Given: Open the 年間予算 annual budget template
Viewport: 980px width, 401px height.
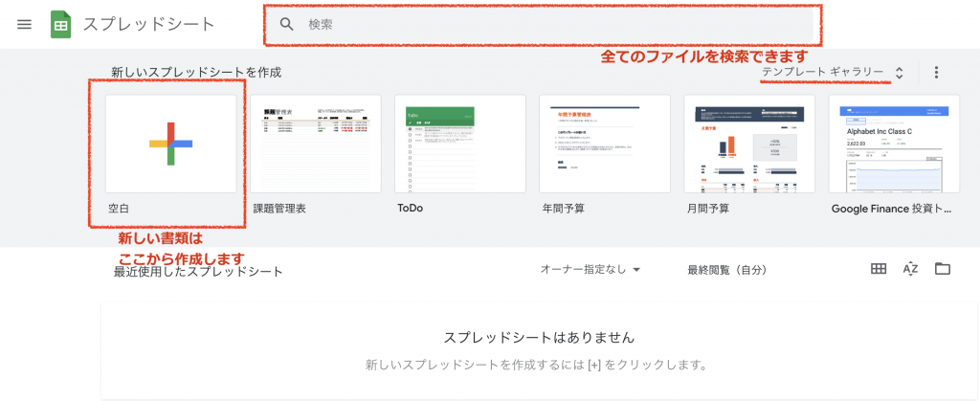Looking at the screenshot, I should 605,144.
